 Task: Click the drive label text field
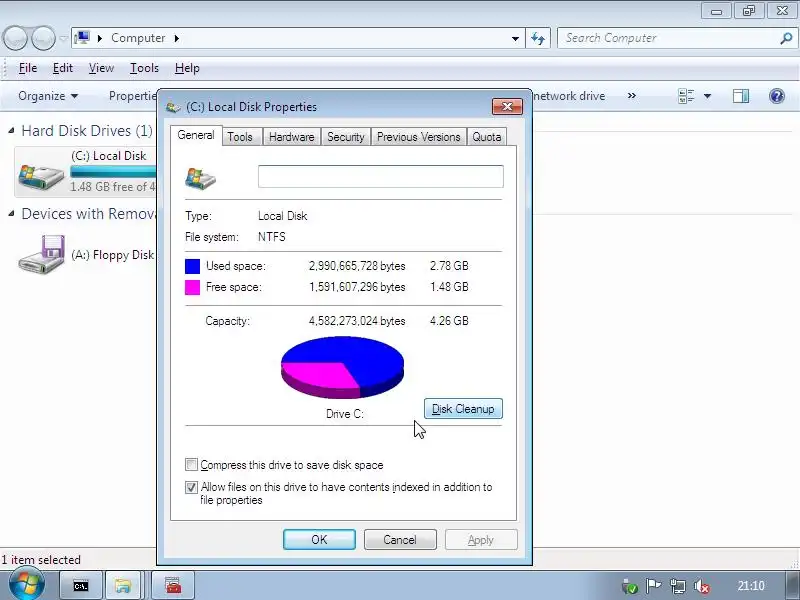(381, 176)
